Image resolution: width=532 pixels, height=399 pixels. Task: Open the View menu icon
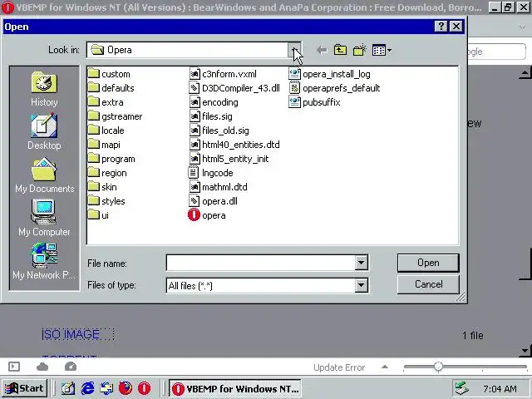[x=382, y=51]
